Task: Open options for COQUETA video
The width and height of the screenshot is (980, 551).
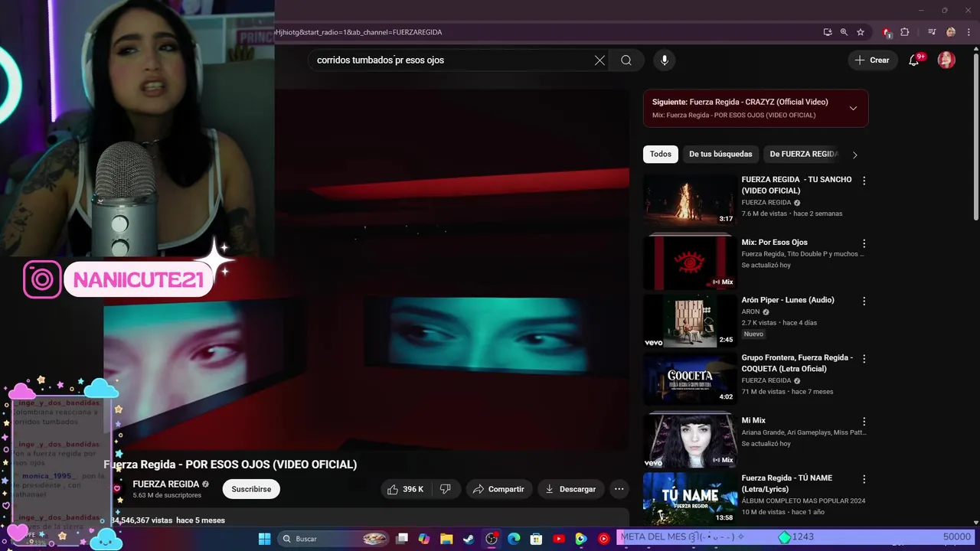Action: point(864,358)
